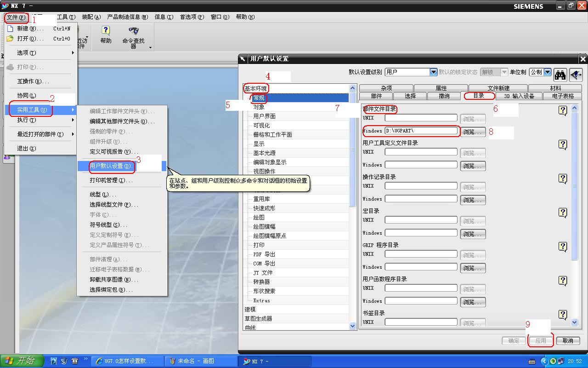Open help icon for 操作记录目录 section
Image resolution: width=588 pixels, height=368 pixels.
pos(563,178)
